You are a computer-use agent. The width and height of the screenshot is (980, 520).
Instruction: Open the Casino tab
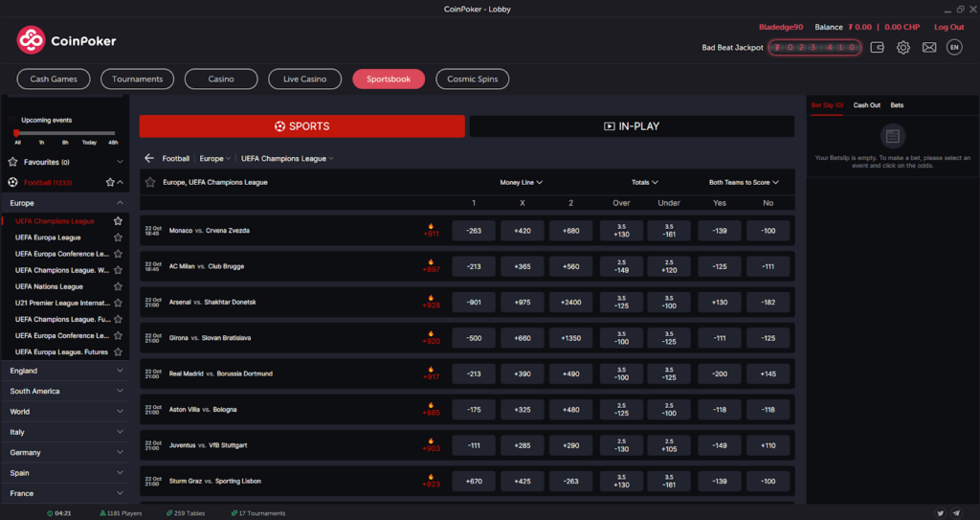[221, 79]
